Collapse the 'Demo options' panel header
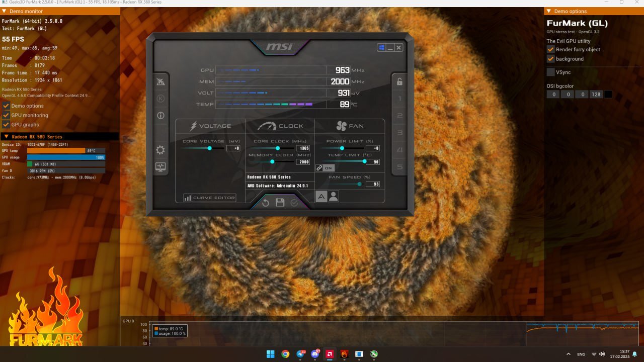The image size is (644, 362). pos(549,11)
